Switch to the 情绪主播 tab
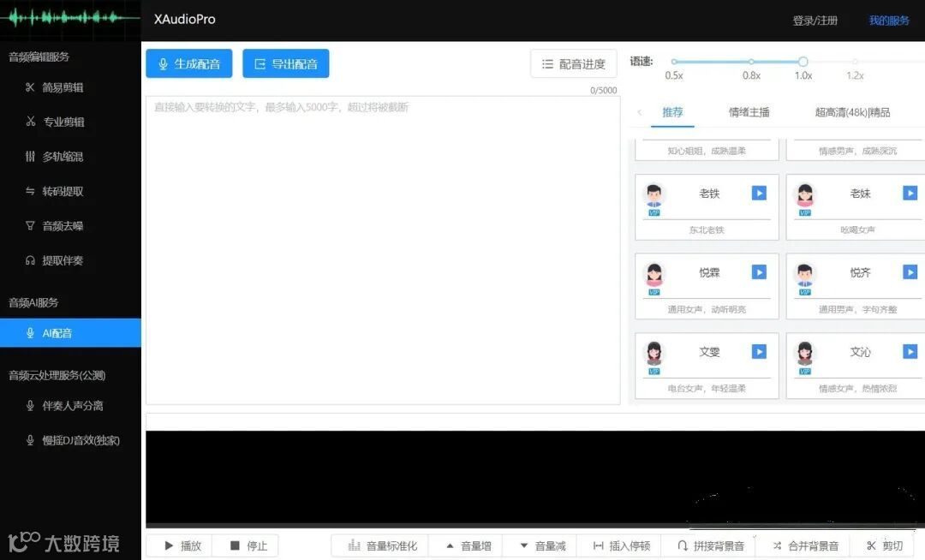 pyautogui.click(x=749, y=112)
